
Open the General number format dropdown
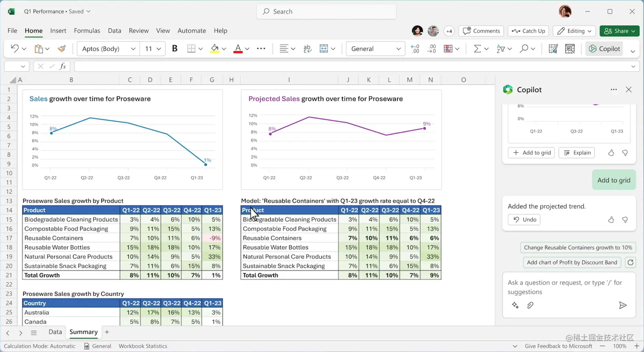click(x=375, y=49)
